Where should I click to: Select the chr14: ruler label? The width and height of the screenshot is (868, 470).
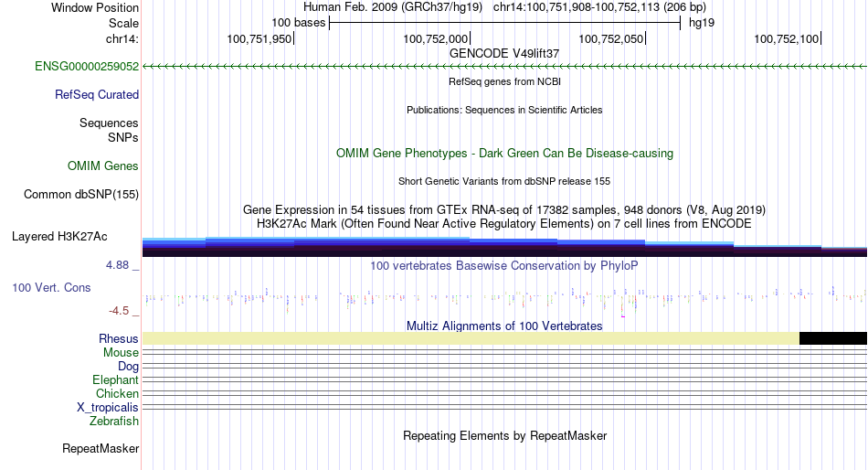click(x=122, y=38)
